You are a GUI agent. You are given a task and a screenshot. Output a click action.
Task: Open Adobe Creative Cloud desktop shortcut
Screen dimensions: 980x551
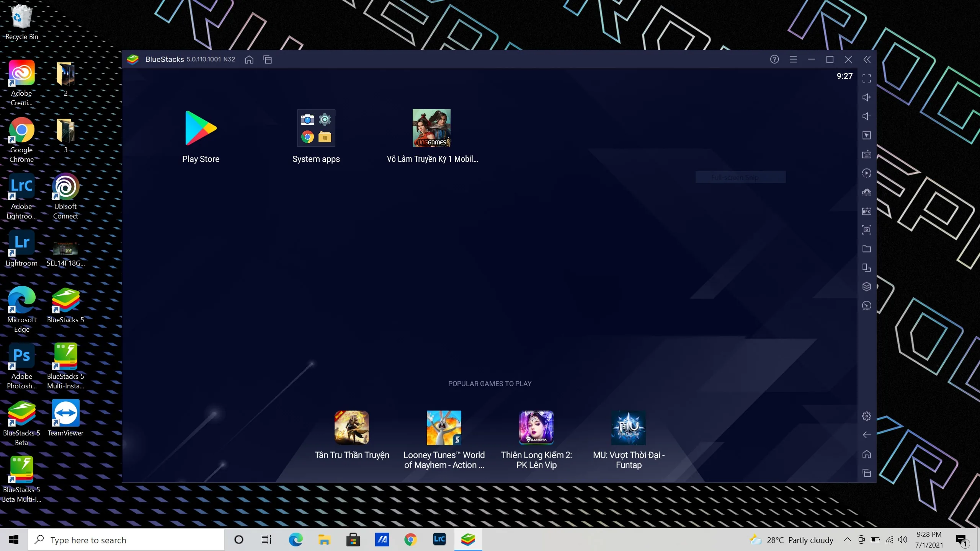click(21, 83)
